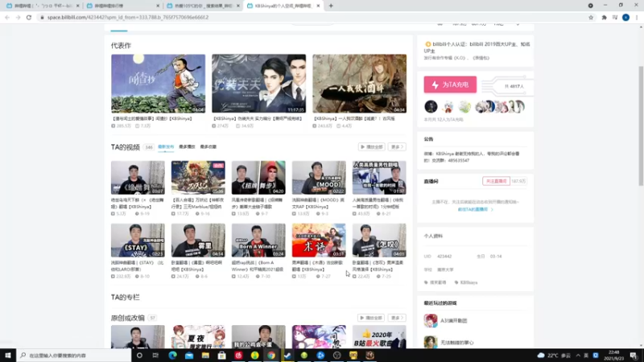Click 更多 in 原创或改编 section
The image size is (644, 362).
pyautogui.click(x=397, y=318)
